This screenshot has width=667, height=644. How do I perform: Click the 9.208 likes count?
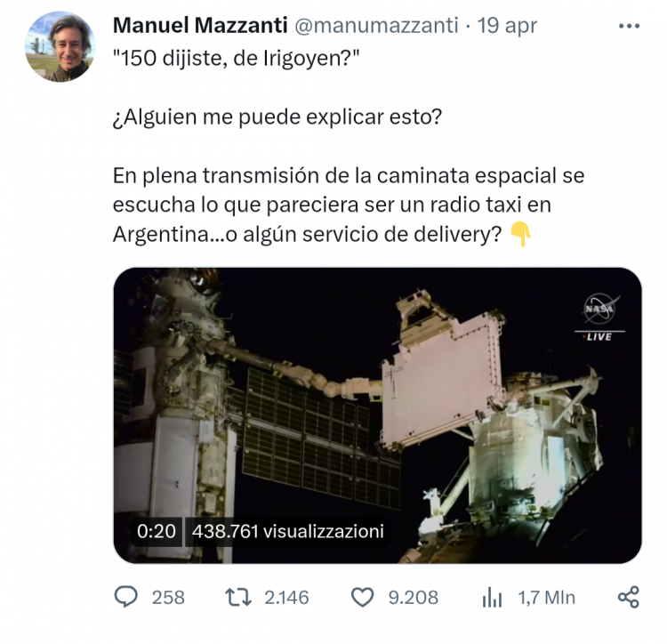click(x=413, y=597)
